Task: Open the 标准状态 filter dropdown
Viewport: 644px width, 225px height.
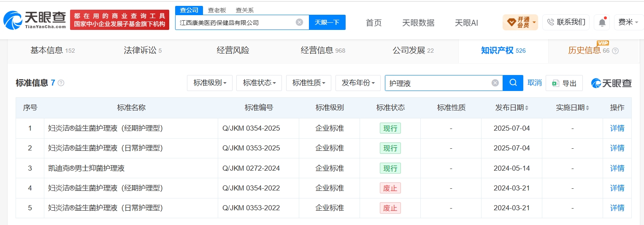Action: coord(259,83)
